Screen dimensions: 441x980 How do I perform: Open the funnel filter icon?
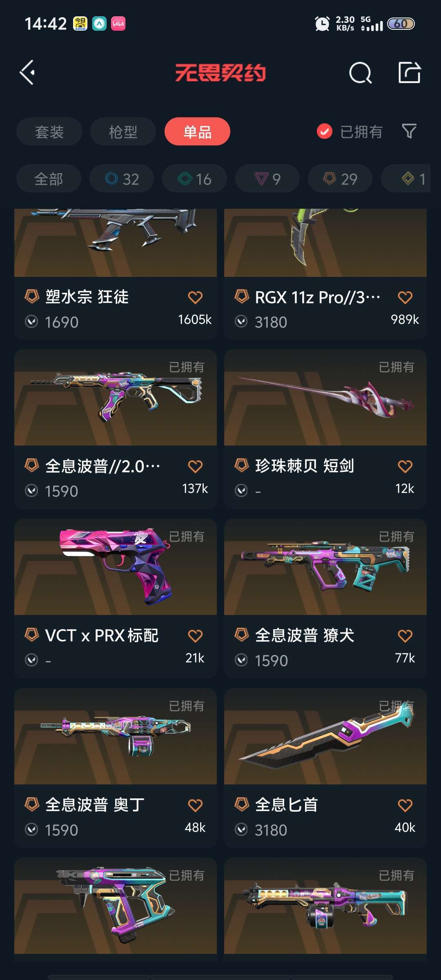(x=409, y=131)
